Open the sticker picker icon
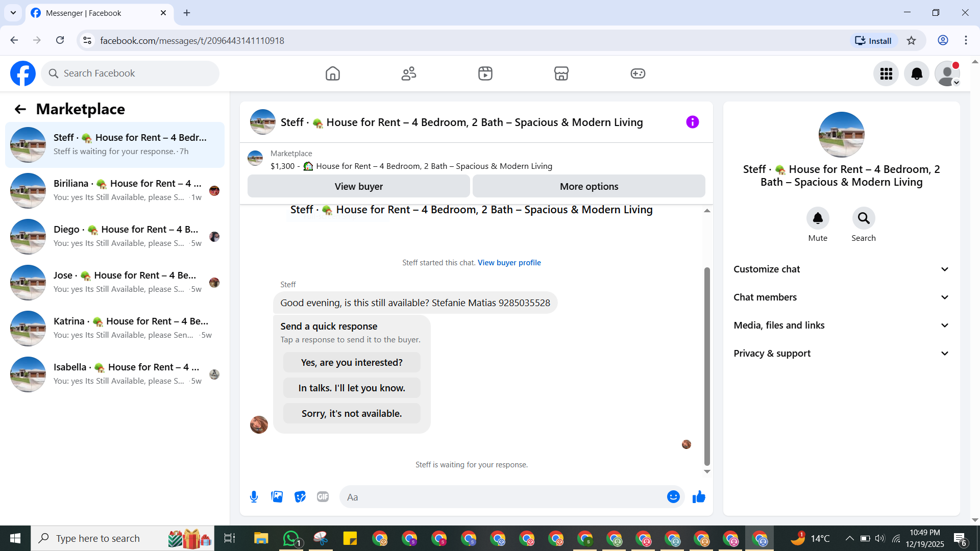This screenshot has width=980, height=551. [x=300, y=496]
